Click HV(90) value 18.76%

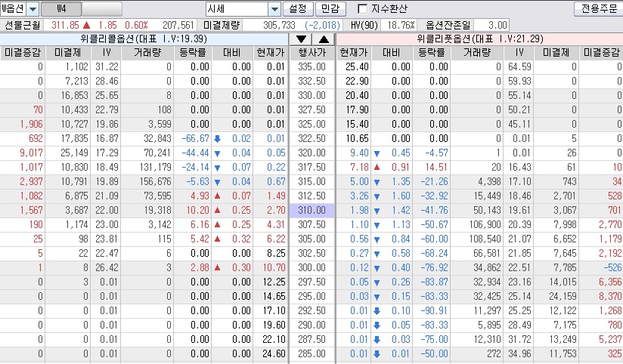coord(401,25)
